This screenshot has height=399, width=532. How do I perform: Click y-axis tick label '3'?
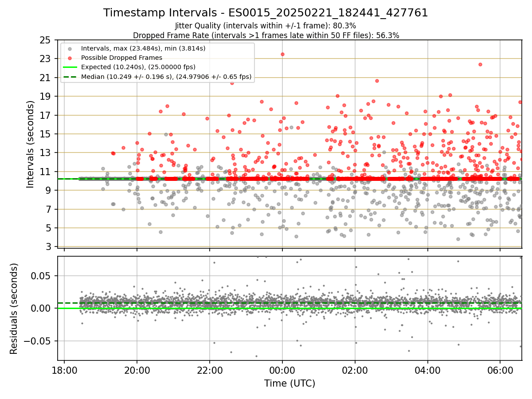tap(48, 246)
